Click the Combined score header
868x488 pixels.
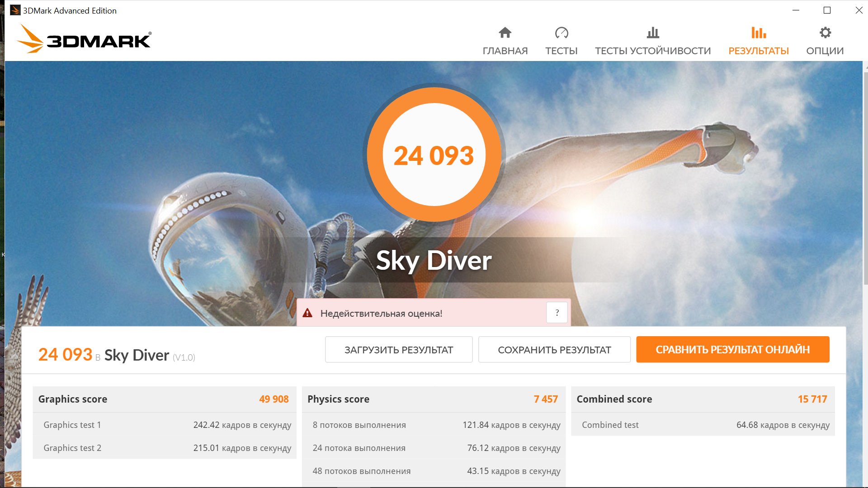click(x=614, y=399)
